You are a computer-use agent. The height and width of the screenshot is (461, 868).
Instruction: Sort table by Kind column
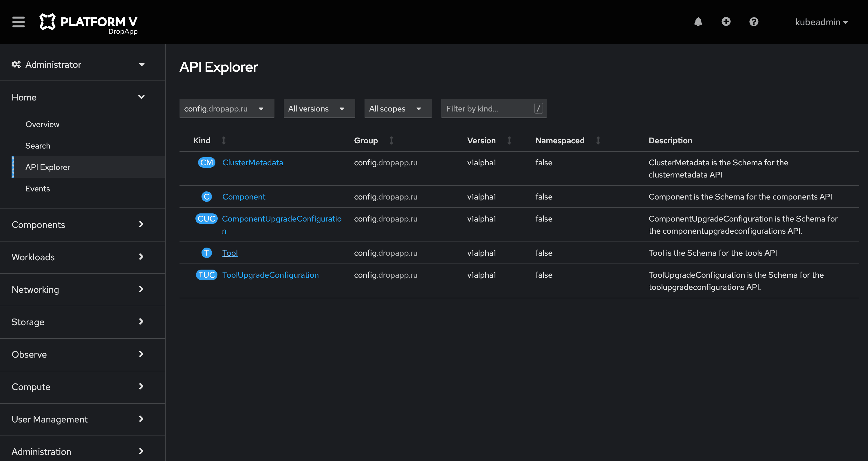point(202,140)
